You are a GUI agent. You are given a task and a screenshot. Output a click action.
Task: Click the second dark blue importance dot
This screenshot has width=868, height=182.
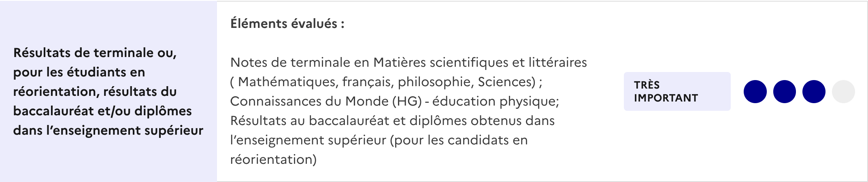pos(785,91)
